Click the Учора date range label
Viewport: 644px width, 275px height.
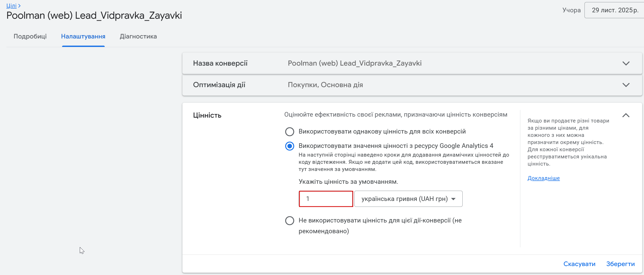point(571,10)
